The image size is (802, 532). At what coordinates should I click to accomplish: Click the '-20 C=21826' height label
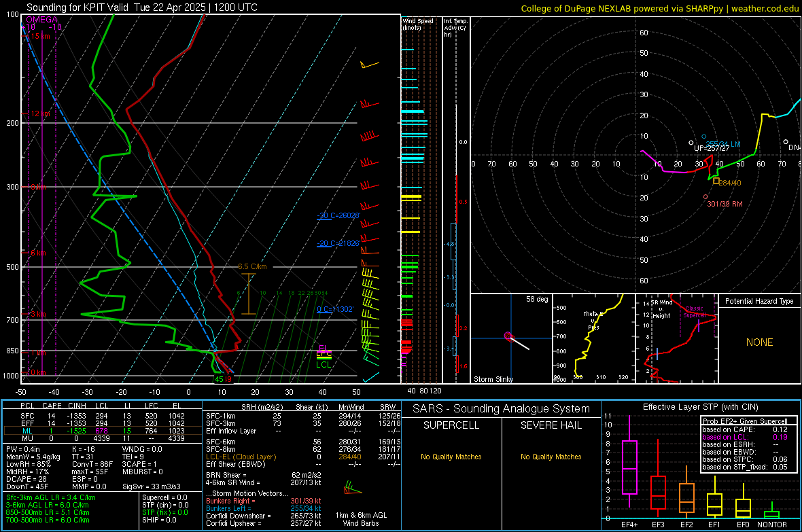[x=338, y=243]
